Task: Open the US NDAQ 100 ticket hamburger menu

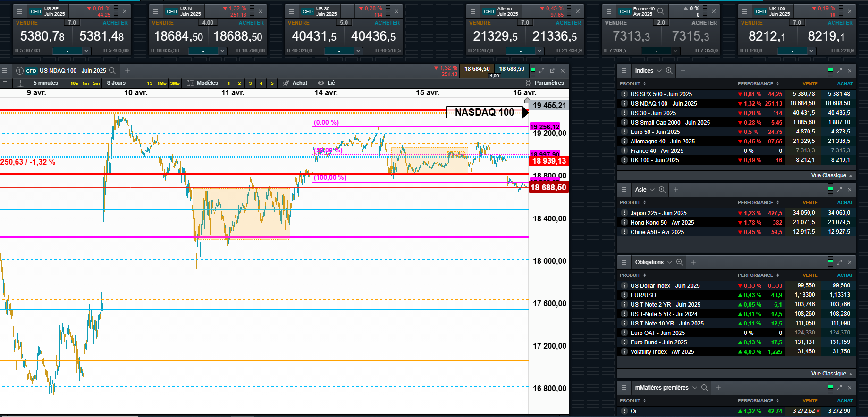Action: coord(156,11)
